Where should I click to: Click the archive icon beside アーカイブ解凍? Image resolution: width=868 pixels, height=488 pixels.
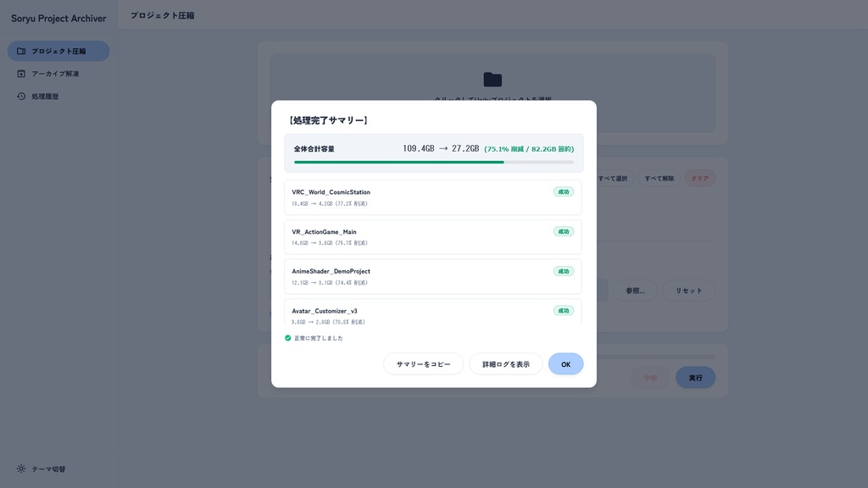(21, 74)
